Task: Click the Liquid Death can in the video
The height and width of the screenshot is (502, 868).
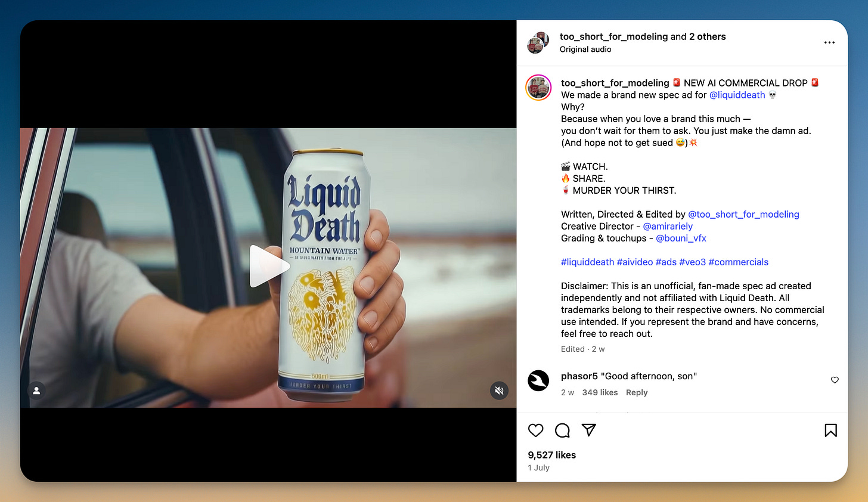Action: click(324, 274)
